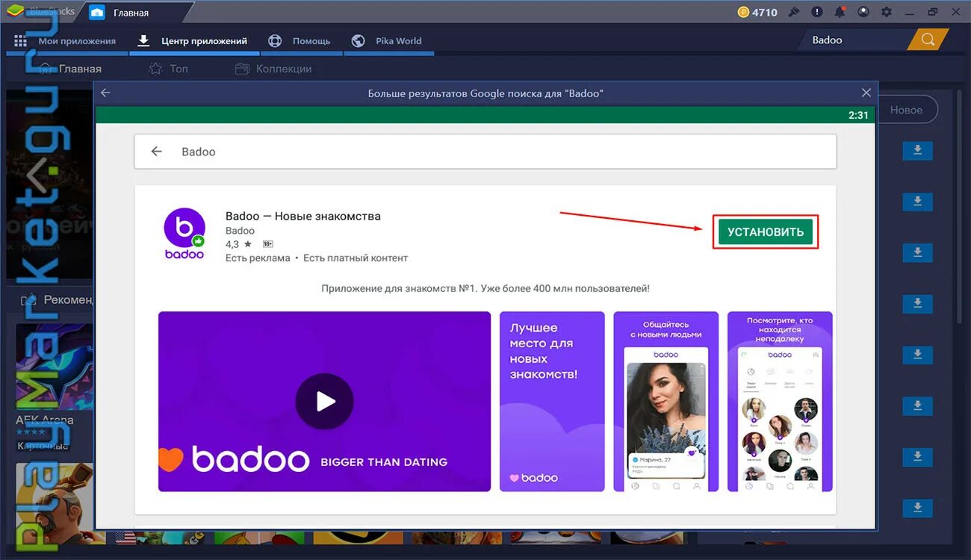The height and width of the screenshot is (560, 971).
Task: Click the Приложение для знакомств №1 description
Action: (485, 288)
